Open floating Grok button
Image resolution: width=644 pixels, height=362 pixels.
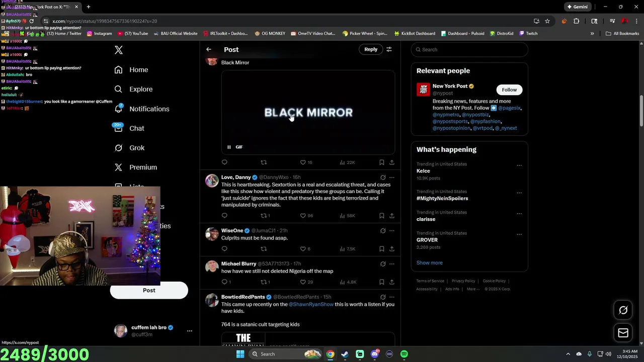click(x=623, y=310)
